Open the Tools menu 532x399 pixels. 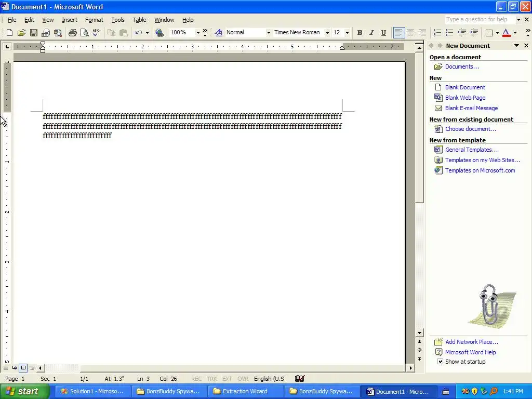point(118,20)
